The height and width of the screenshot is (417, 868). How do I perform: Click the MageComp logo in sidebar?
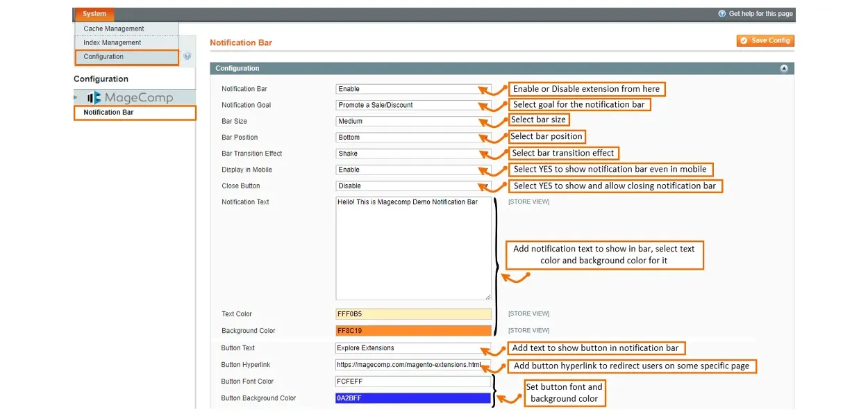[x=130, y=97]
